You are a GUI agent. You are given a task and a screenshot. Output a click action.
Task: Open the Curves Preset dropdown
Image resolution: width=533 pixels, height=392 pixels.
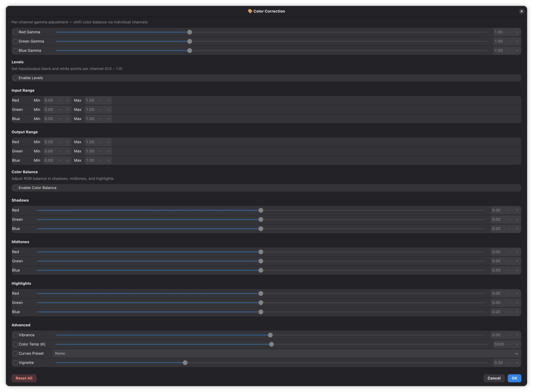click(285, 353)
